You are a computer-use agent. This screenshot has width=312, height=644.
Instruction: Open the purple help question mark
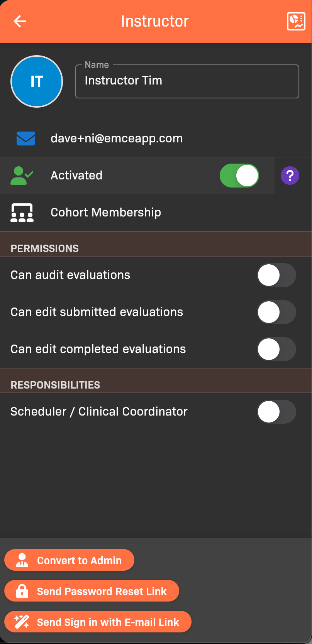(290, 176)
